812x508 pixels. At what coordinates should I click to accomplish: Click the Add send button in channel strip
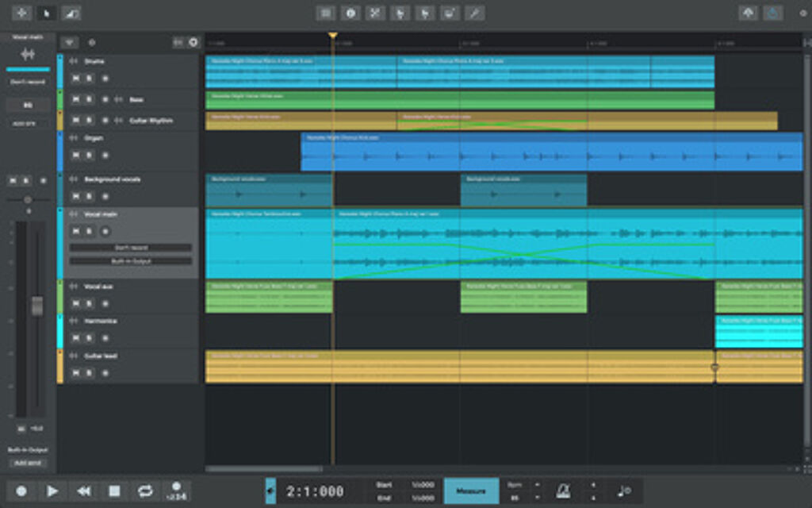(28, 462)
